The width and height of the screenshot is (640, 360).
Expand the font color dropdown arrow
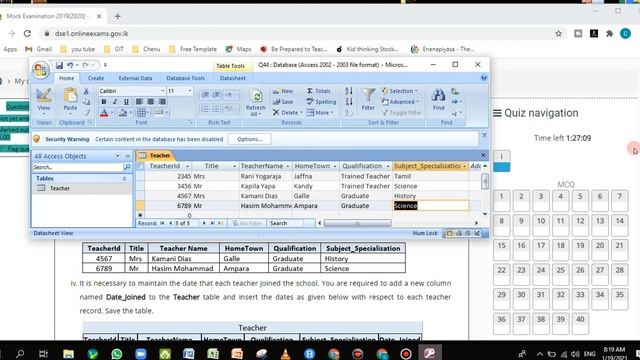[x=112, y=113]
